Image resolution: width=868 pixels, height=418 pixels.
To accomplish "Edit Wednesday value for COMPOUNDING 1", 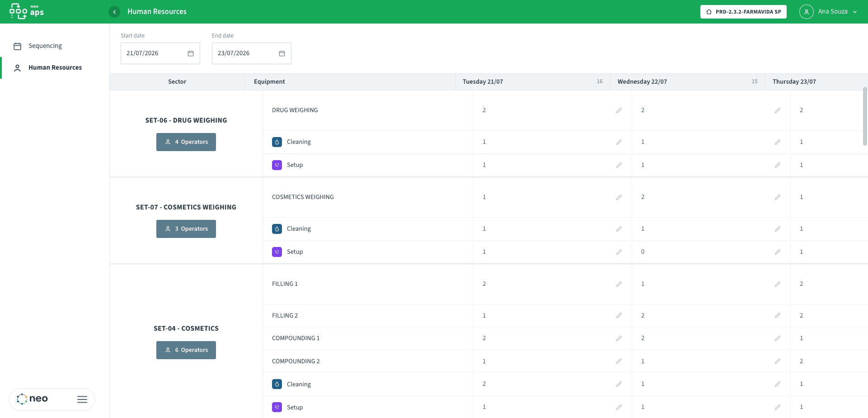I will pos(778,338).
